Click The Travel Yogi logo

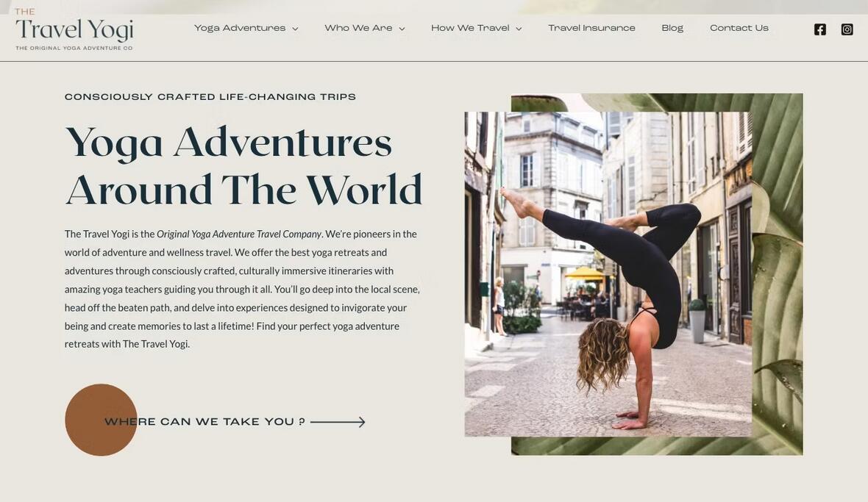click(74, 30)
